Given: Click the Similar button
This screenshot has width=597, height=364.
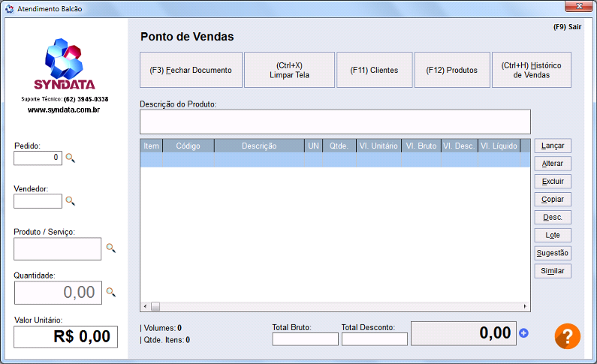Looking at the screenshot, I should (x=553, y=271).
